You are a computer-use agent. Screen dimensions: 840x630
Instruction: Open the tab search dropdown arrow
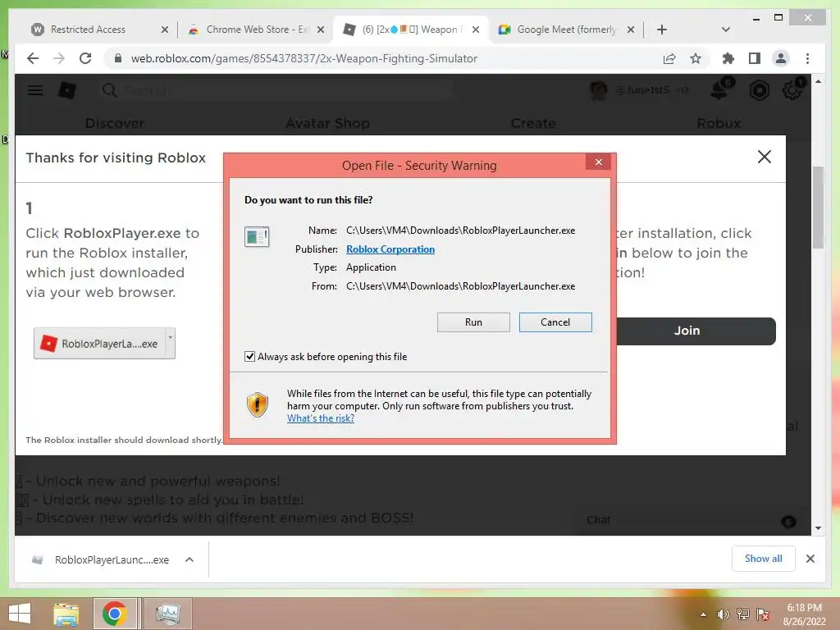click(x=726, y=30)
